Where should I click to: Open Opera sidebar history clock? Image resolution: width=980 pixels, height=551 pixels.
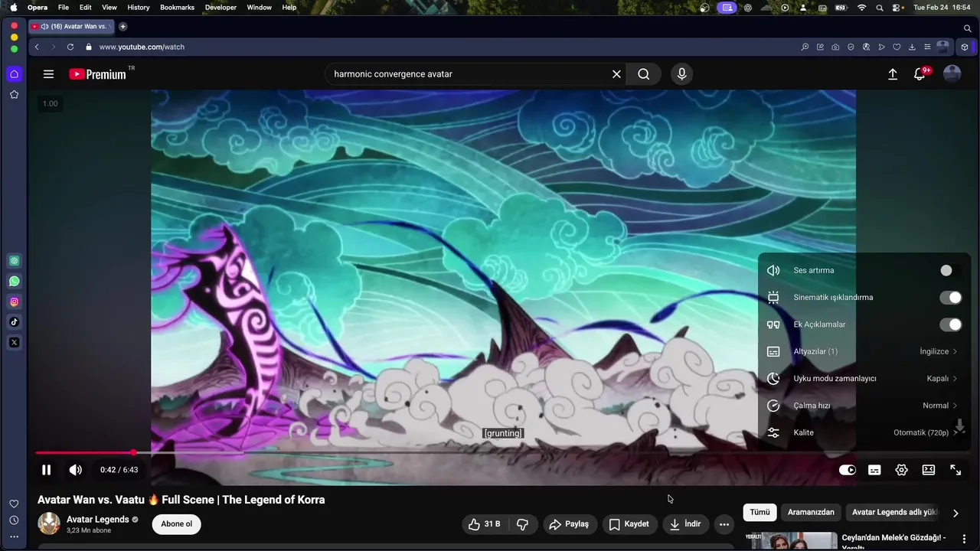(14, 520)
